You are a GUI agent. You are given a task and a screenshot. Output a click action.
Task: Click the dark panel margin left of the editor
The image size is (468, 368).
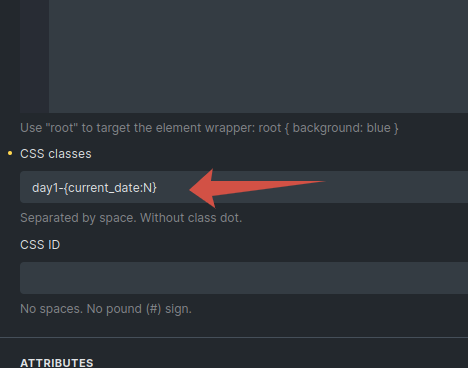10,56
